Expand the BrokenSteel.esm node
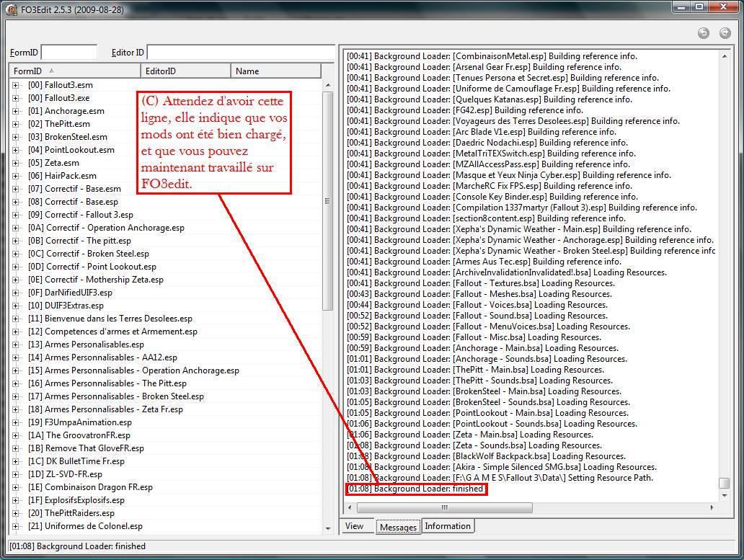This screenshot has width=744, height=560. pos(16,137)
